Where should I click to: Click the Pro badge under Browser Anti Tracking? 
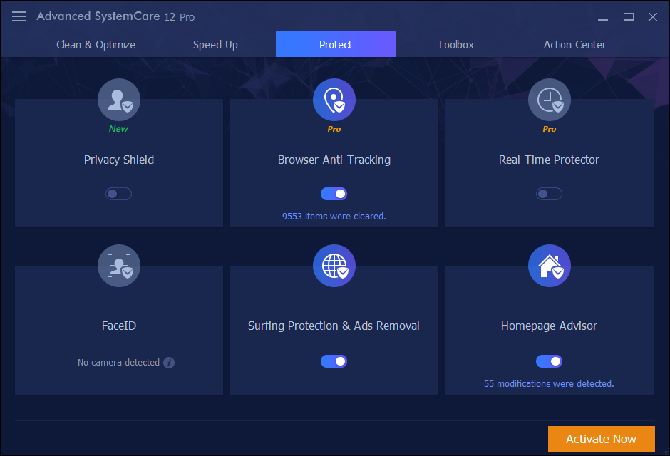pyautogui.click(x=334, y=129)
